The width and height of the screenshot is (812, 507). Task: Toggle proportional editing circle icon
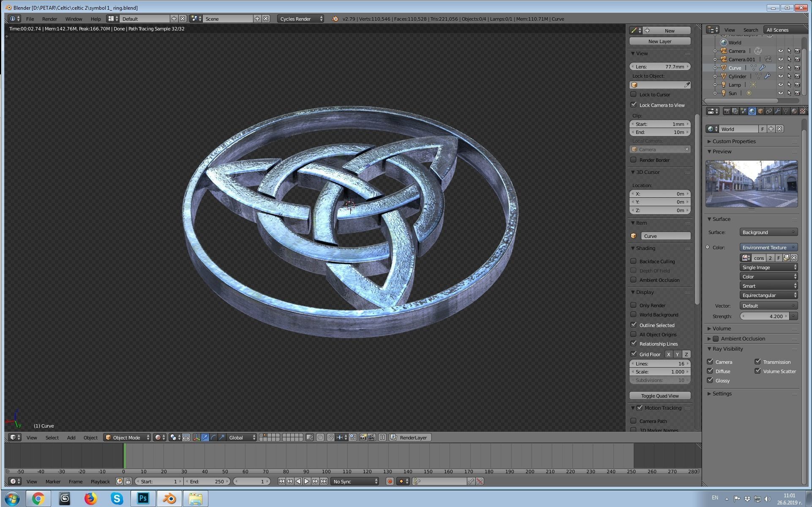point(320,437)
